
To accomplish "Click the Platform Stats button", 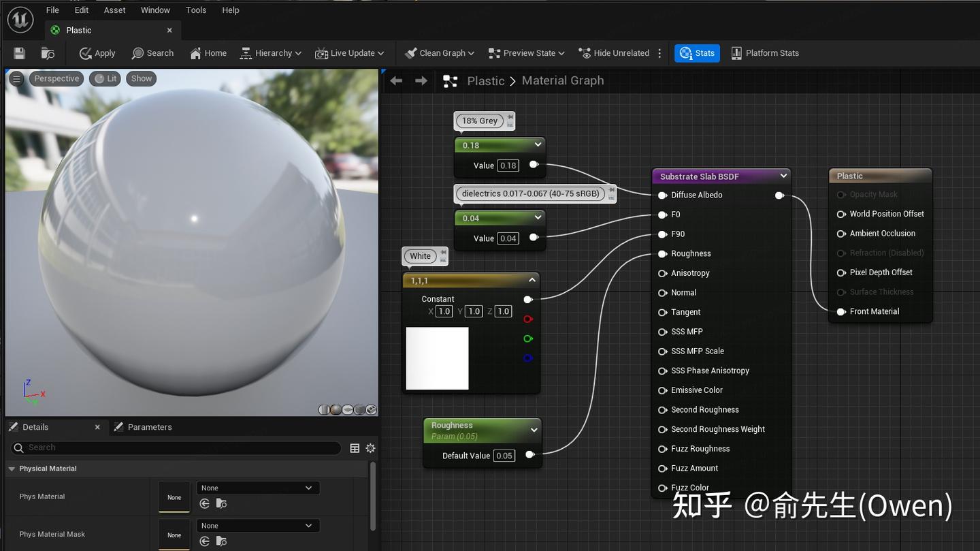I will click(765, 53).
